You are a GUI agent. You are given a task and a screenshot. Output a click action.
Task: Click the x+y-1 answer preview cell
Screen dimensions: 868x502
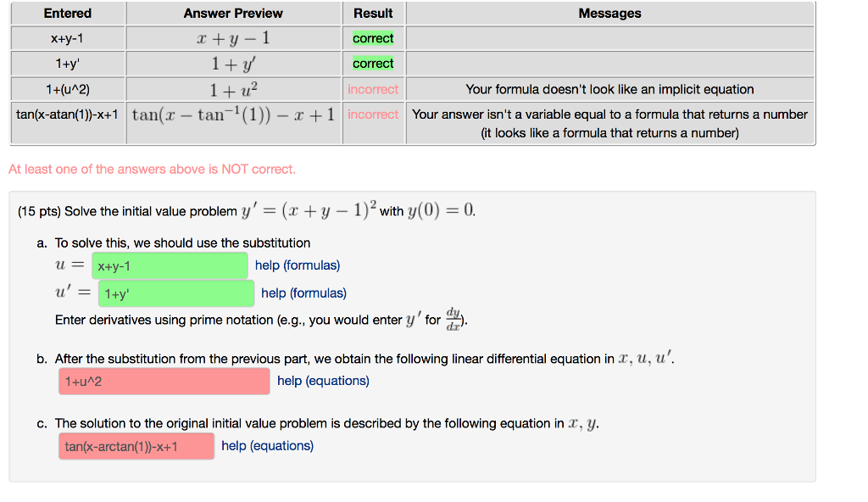233,38
